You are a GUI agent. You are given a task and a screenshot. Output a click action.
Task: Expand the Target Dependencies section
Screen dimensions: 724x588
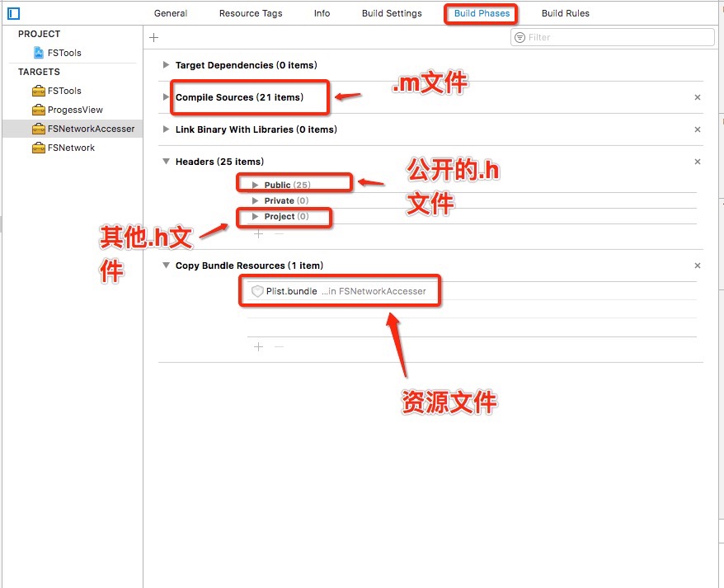[167, 65]
